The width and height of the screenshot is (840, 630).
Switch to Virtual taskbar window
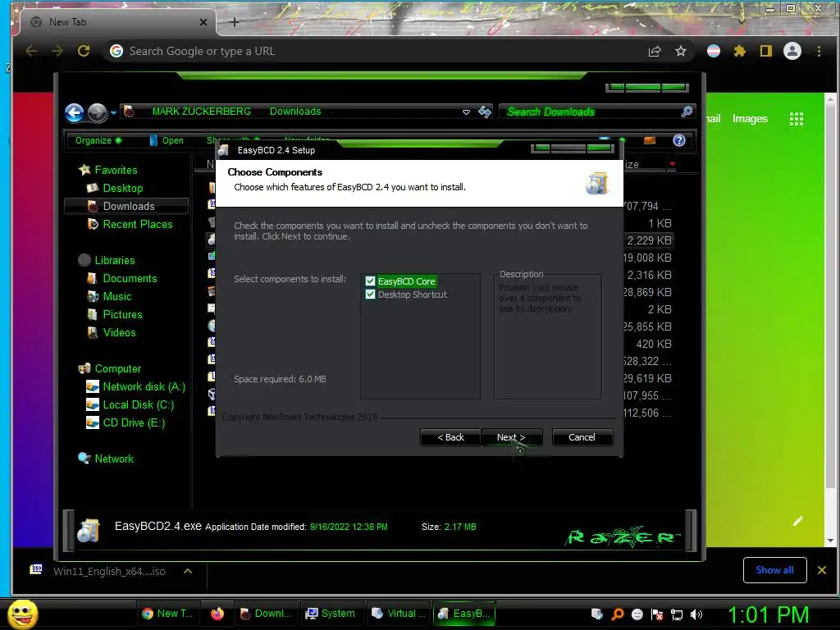pos(398,614)
